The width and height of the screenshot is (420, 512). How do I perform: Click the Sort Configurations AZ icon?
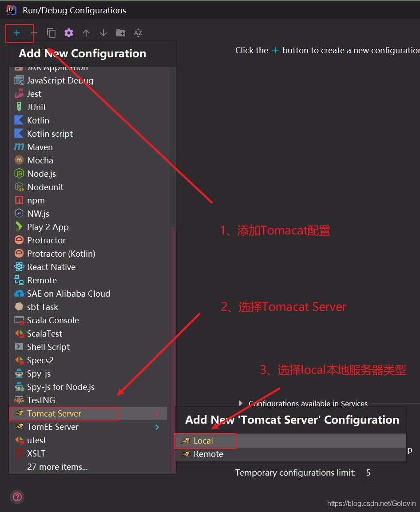[x=138, y=33]
